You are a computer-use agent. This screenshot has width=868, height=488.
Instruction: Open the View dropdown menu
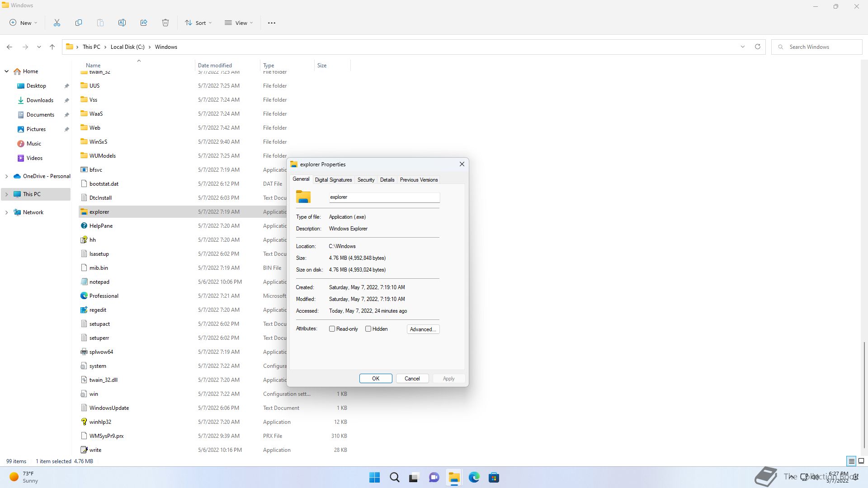[x=239, y=23]
